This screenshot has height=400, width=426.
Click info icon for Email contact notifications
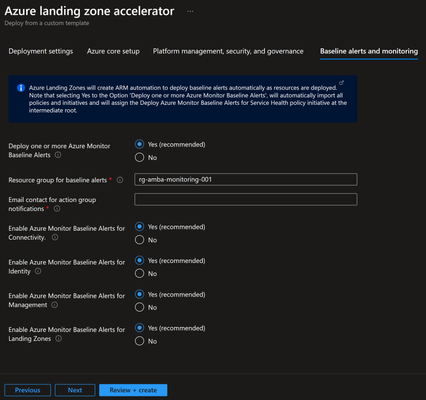coord(57,209)
